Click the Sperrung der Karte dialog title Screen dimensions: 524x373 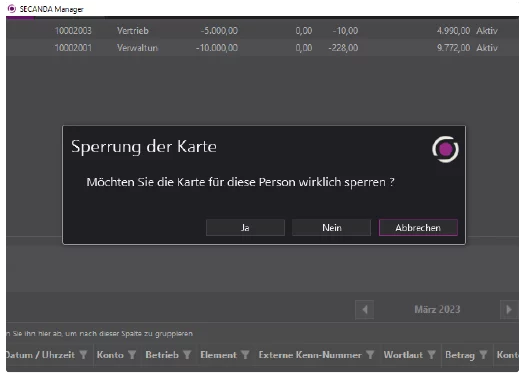144,147
